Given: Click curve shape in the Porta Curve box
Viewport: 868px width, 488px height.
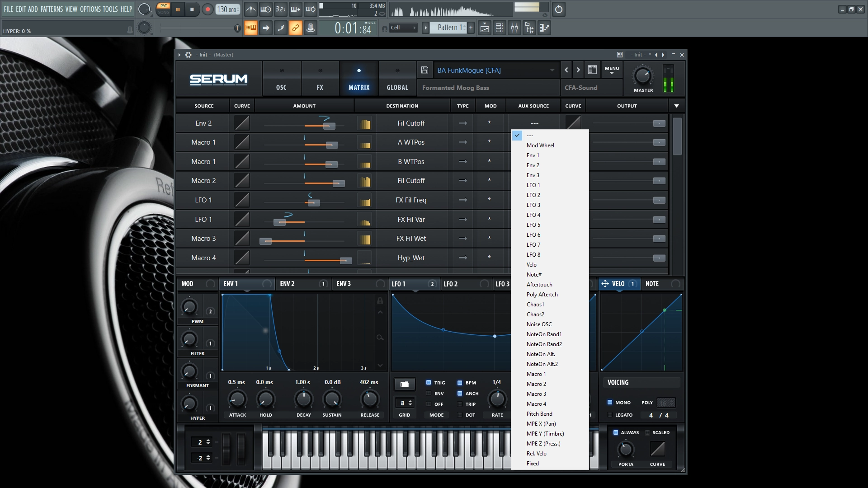Looking at the screenshot, I should coord(657,449).
